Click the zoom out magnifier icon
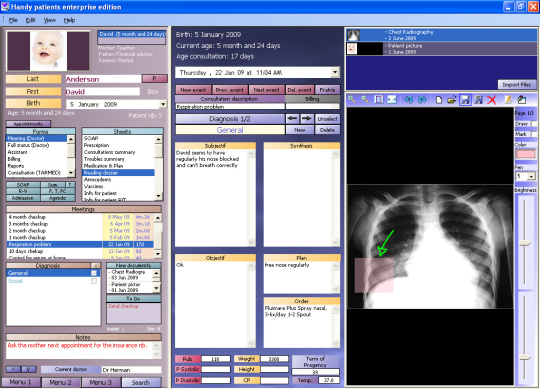This screenshot has height=389, width=540. click(x=365, y=100)
